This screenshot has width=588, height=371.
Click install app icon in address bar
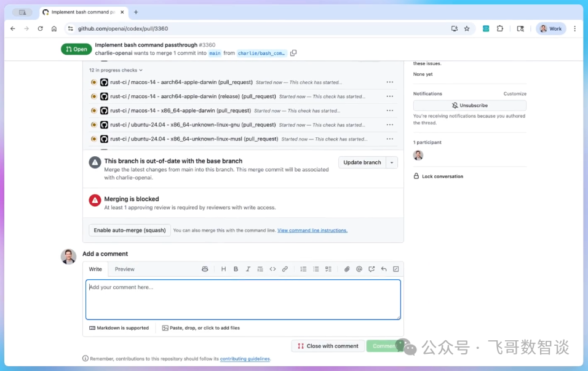[455, 28]
